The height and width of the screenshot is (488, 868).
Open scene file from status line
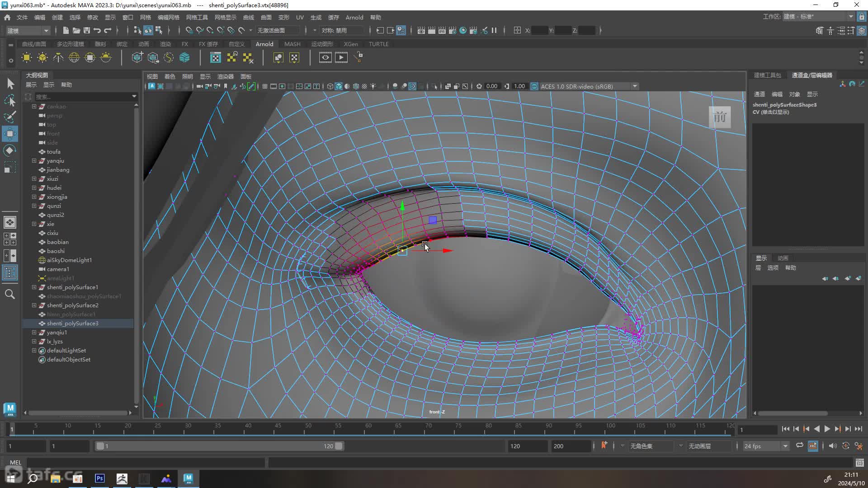coord(76,30)
